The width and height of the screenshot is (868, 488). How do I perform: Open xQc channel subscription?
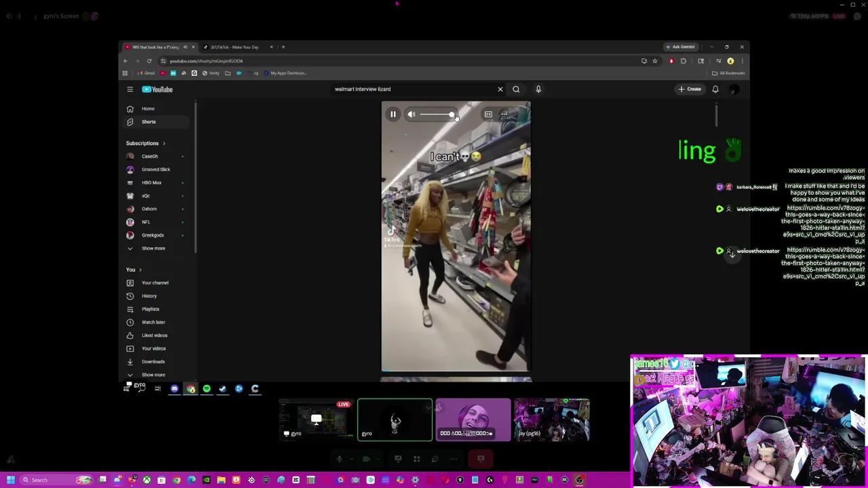coord(155,196)
